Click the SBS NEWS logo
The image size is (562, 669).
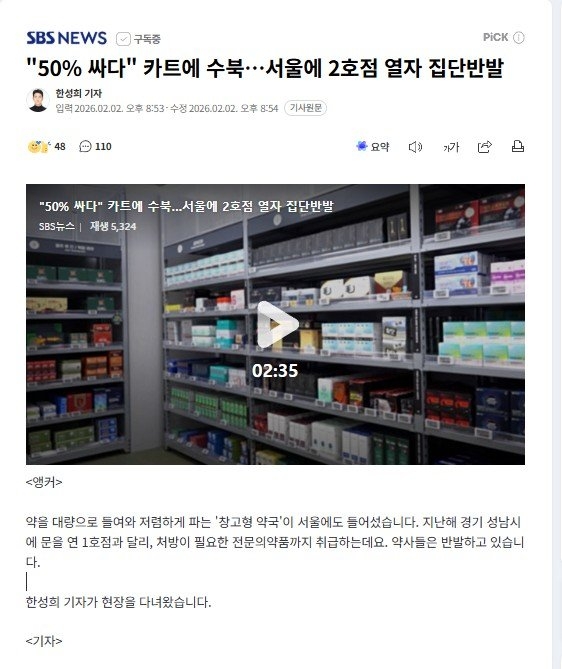tap(67, 38)
